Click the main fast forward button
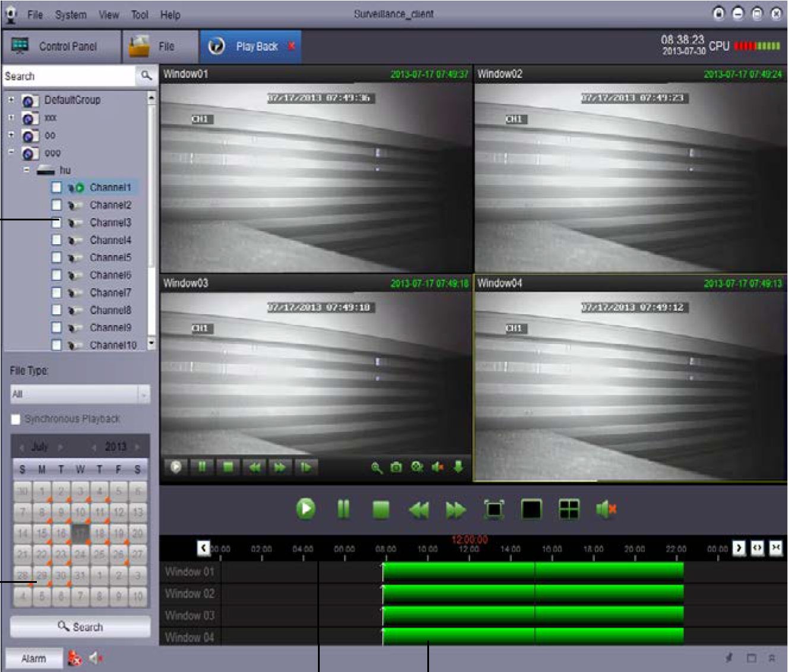788x672 pixels. pos(456,510)
